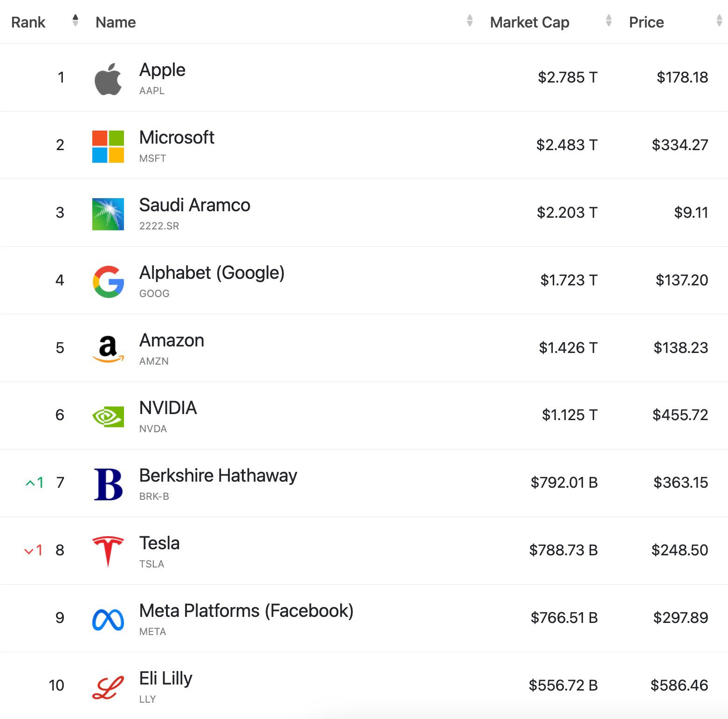Click the MSFT ticker symbol
728x719 pixels.
coord(153,159)
